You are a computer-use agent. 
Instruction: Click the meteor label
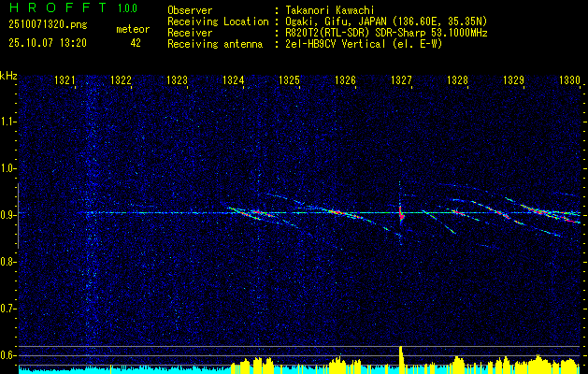[133, 29]
